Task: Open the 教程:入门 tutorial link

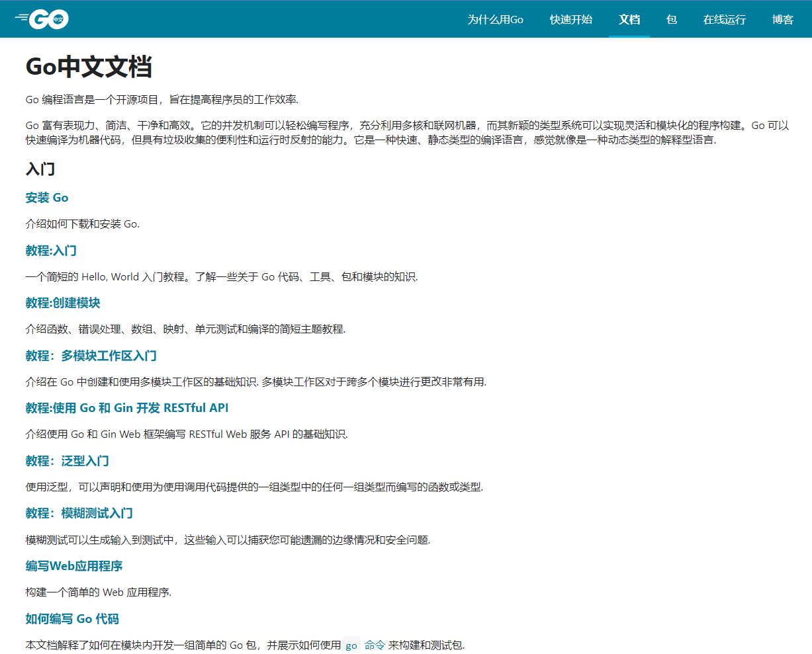Action: click(x=51, y=251)
